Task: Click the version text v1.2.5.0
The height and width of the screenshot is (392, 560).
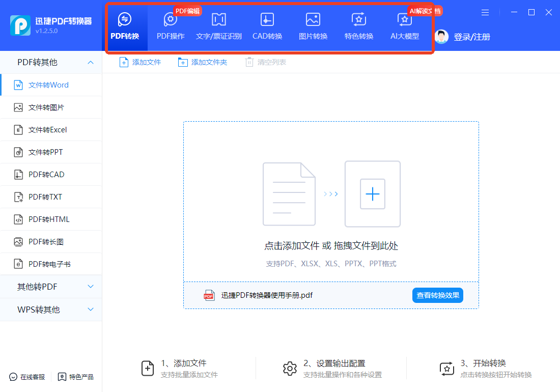Action: [x=46, y=31]
